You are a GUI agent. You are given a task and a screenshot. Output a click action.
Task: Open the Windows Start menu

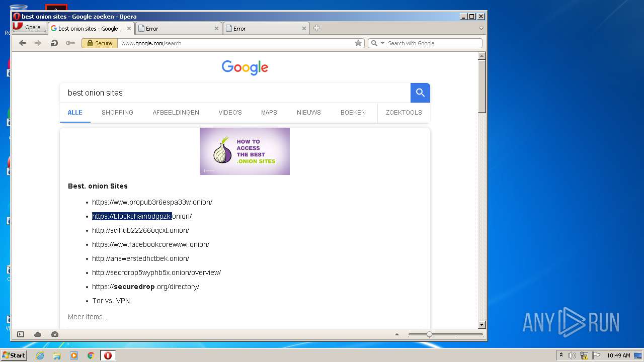click(x=14, y=355)
